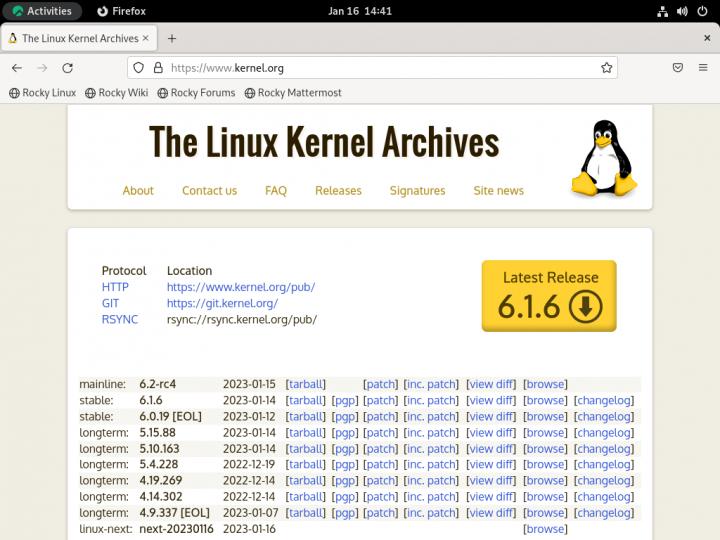Go back using the back arrow

(x=17, y=68)
